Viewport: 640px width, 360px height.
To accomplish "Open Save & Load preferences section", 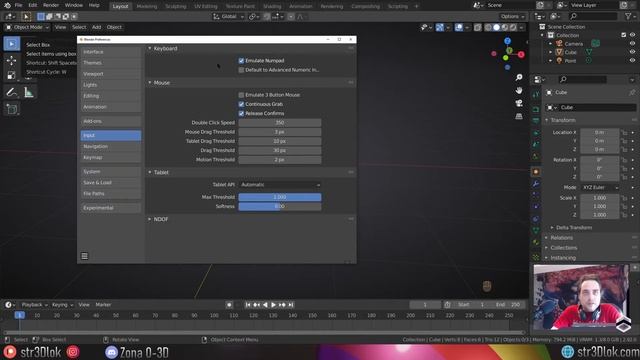I will [x=111, y=182].
